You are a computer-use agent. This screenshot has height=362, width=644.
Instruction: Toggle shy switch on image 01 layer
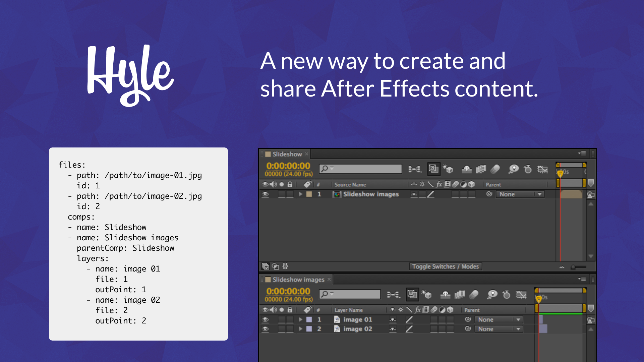pos(393,320)
